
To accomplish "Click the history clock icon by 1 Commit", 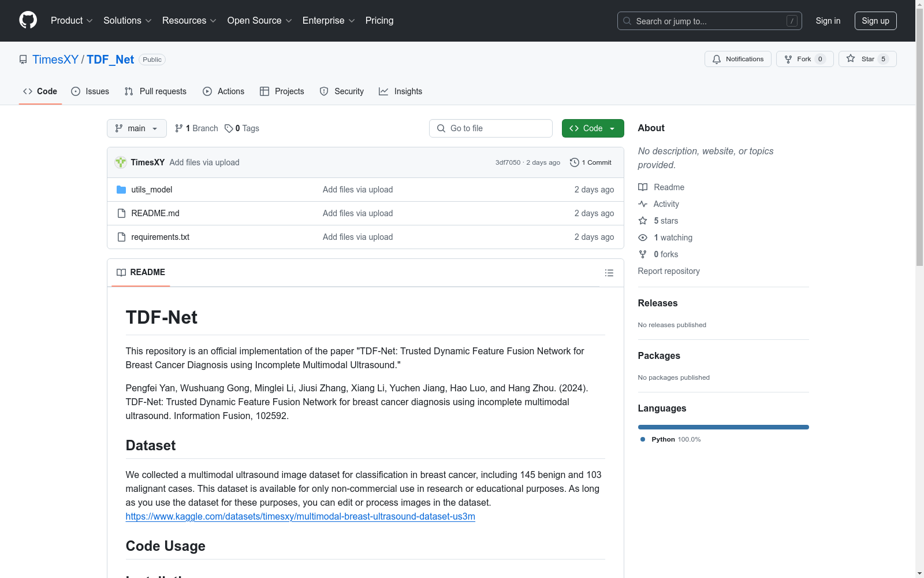I will pyautogui.click(x=575, y=162).
